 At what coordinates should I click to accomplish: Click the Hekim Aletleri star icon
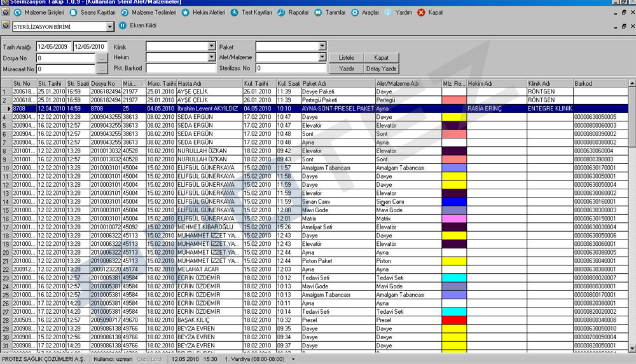click(185, 13)
